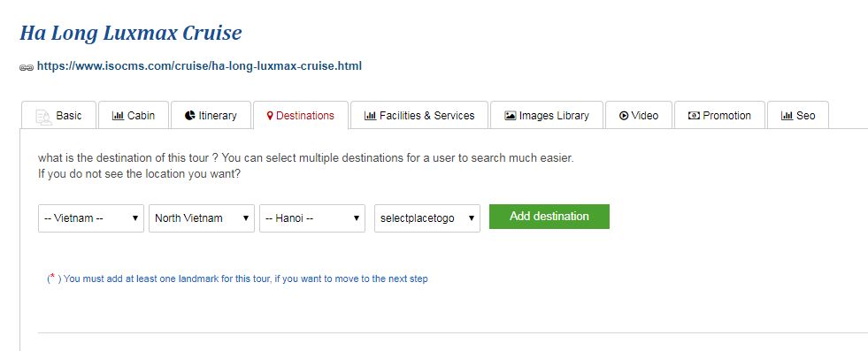Open the Hanoi city dropdown
This screenshot has width=868, height=351.
[x=312, y=217]
